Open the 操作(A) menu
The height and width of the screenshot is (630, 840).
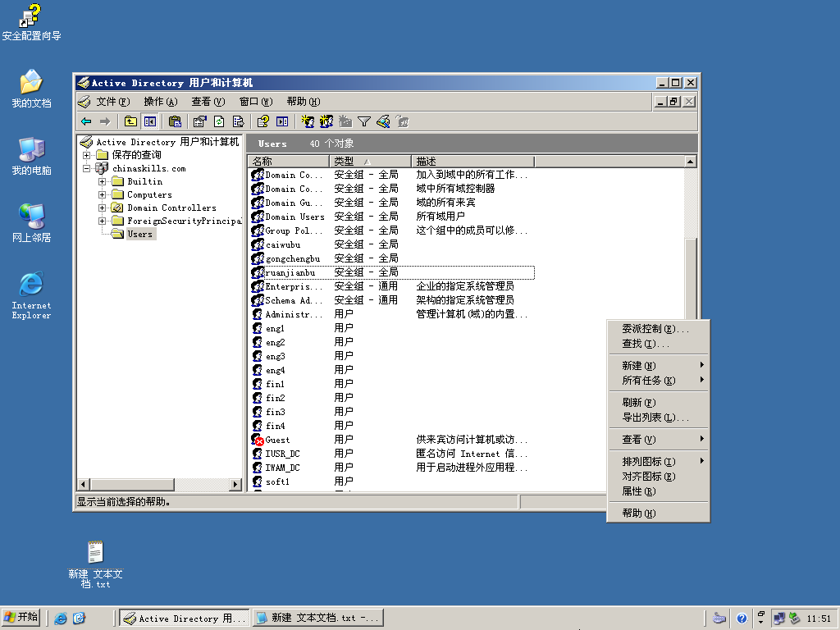(161, 102)
